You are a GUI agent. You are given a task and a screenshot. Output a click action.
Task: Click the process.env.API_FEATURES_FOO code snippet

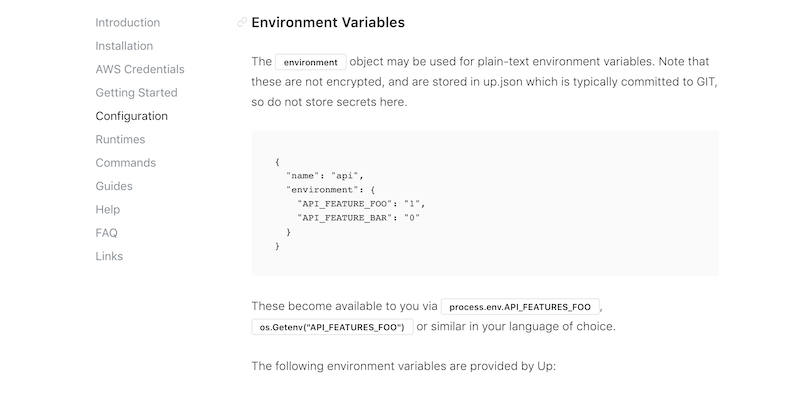pyautogui.click(x=520, y=307)
